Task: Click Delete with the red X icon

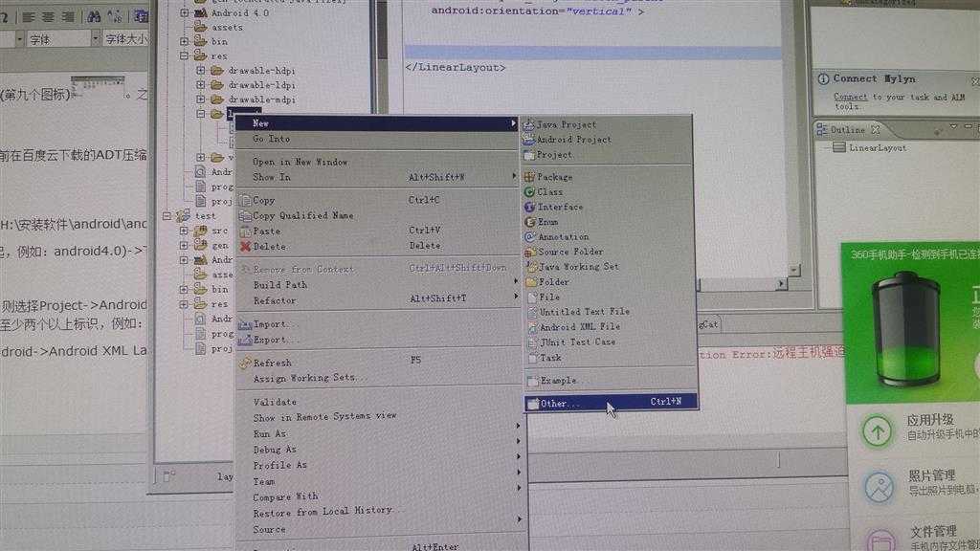Action: click(x=378, y=246)
